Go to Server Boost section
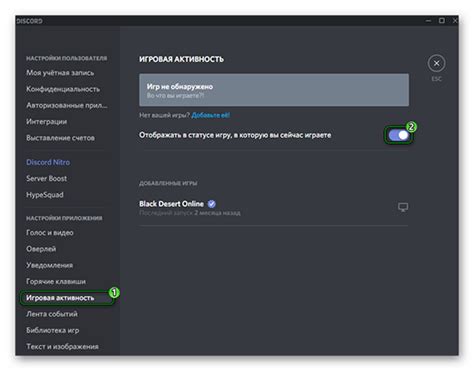The image size is (474, 371). 46,179
